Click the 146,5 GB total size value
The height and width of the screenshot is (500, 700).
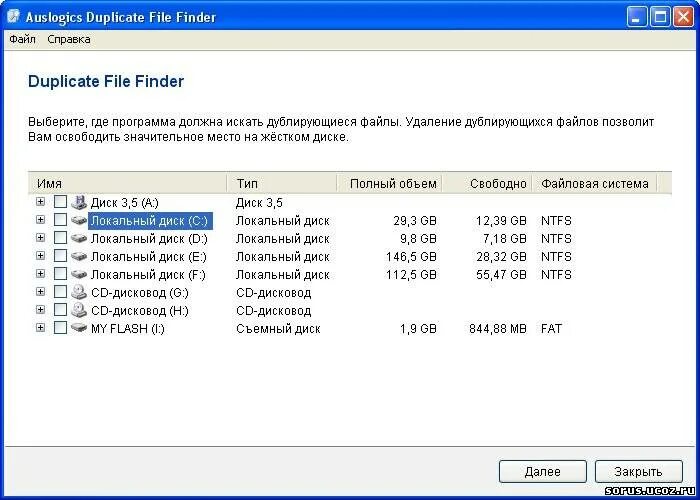tap(411, 257)
